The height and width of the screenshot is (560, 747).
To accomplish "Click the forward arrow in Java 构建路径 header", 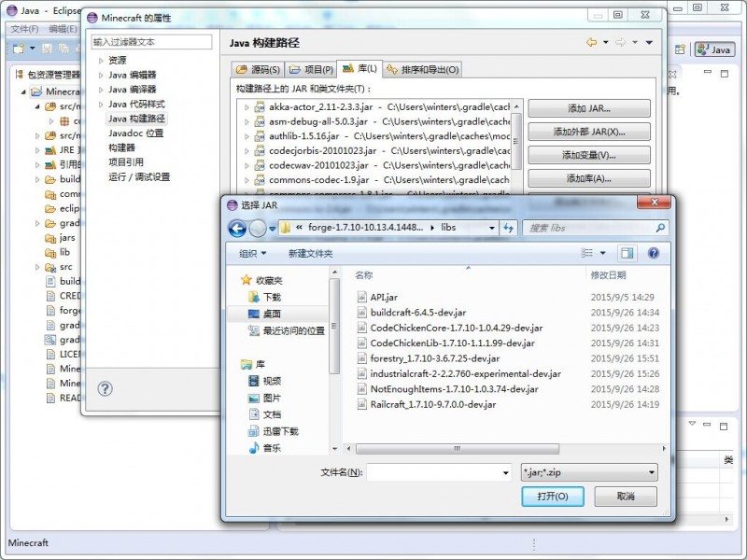I will tap(620, 42).
